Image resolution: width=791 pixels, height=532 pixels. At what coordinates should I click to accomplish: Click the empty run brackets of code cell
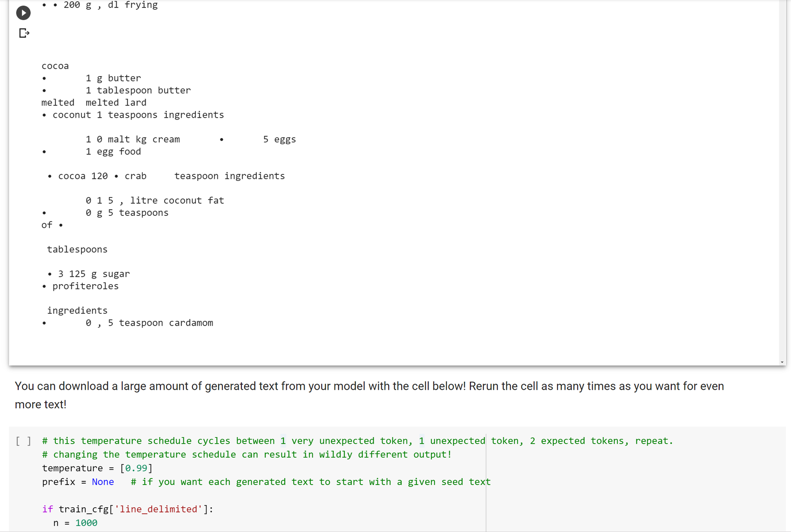[x=23, y=441]
